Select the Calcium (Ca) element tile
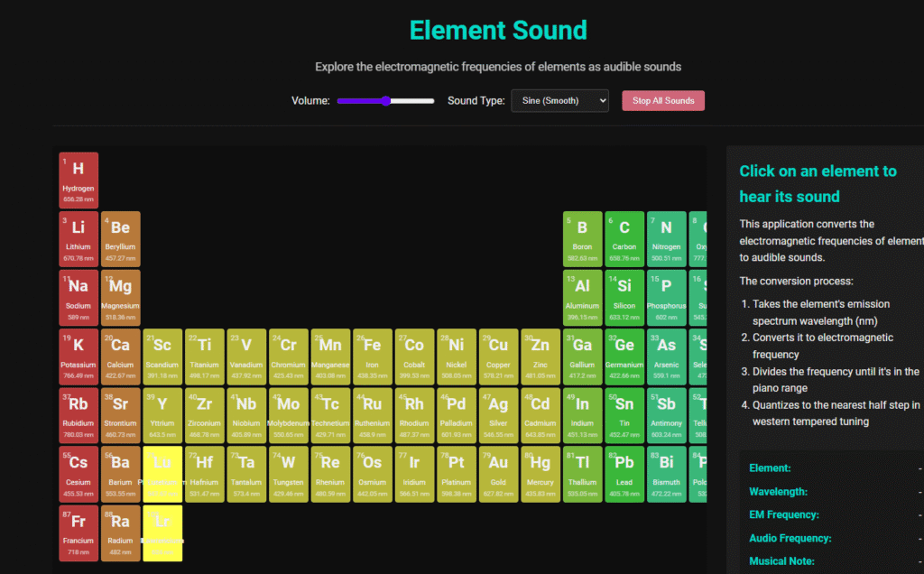The image size is (924, 574). [x=120, y=356]
